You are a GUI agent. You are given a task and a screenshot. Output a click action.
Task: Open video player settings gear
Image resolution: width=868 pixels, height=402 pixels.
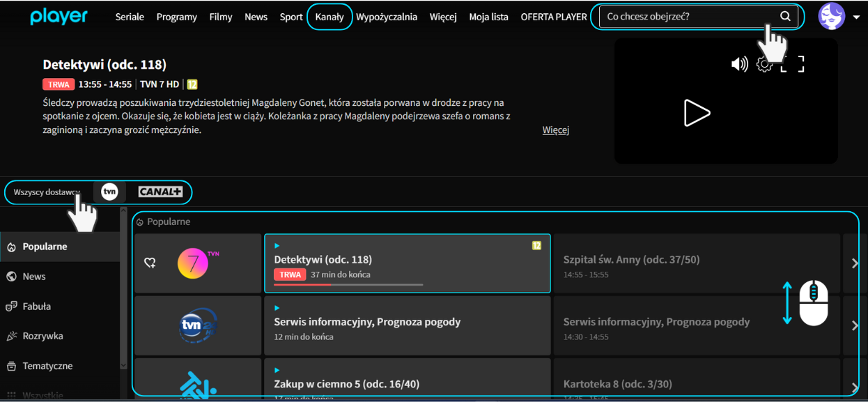(764, 65)
